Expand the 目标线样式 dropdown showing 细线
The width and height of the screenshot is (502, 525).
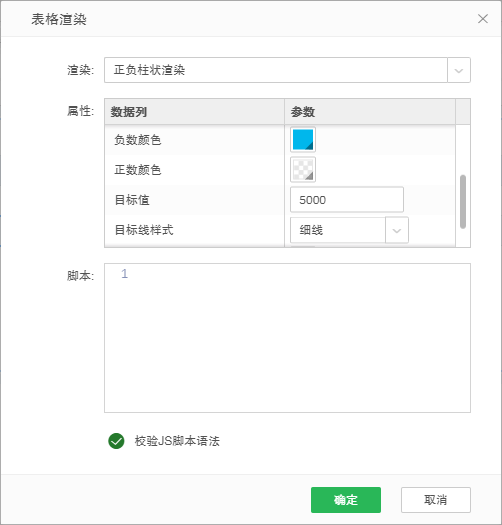click(349, 230)
